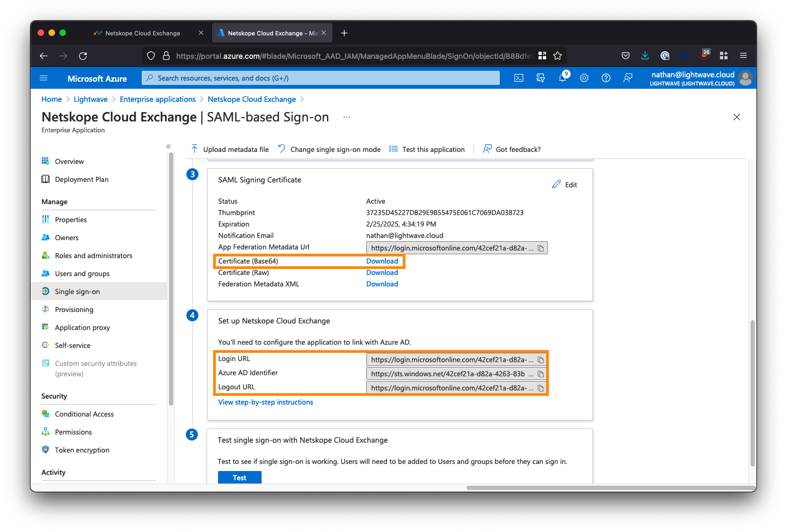Download the Federation Metadata XML

pos(382,284)
